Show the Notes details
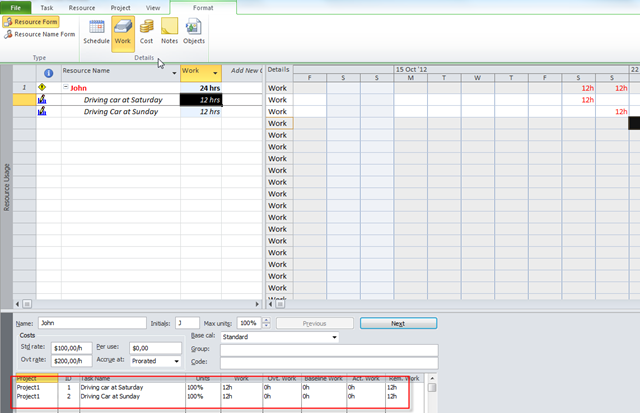The width and height of the screenshot is (640, 413). (169, 31)
